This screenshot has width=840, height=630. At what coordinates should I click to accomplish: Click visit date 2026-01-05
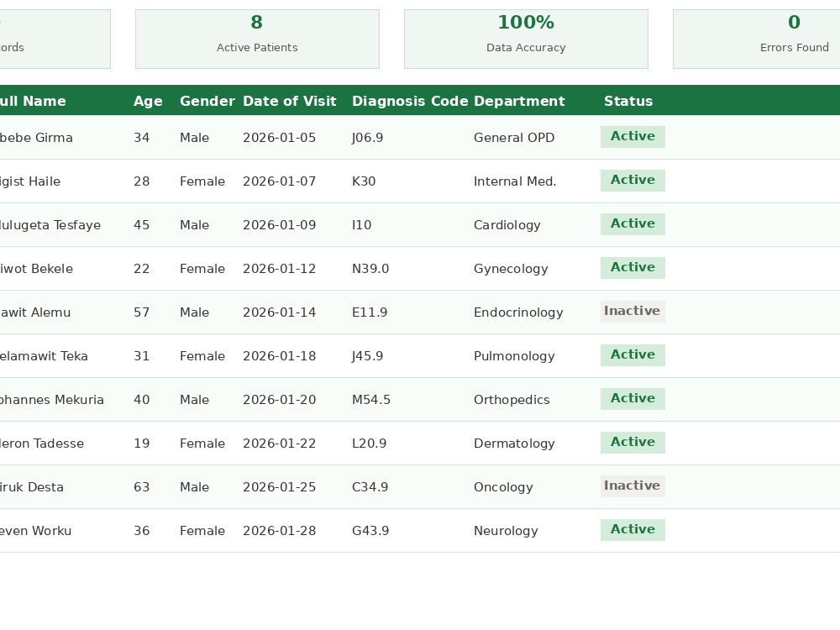(x=279, y=138)
